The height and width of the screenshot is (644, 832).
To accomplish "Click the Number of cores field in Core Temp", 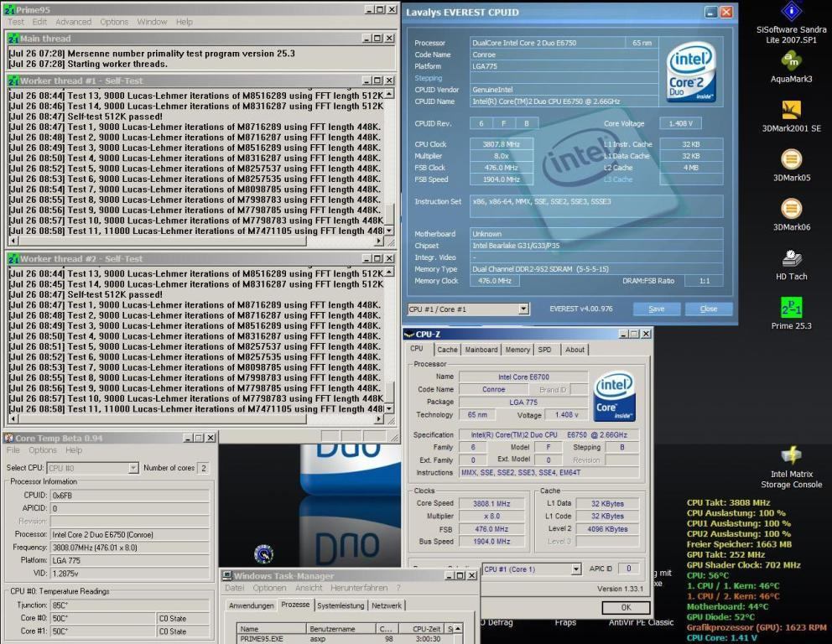I will [203, 468].
